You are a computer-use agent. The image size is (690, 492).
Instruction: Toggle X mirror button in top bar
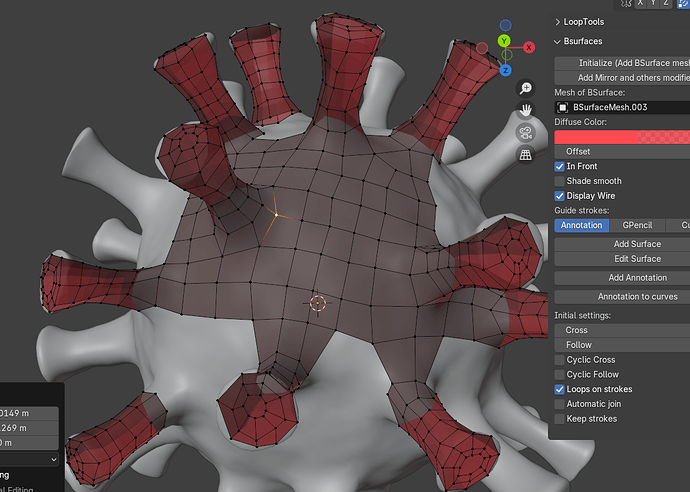click(x=641, y=3)
